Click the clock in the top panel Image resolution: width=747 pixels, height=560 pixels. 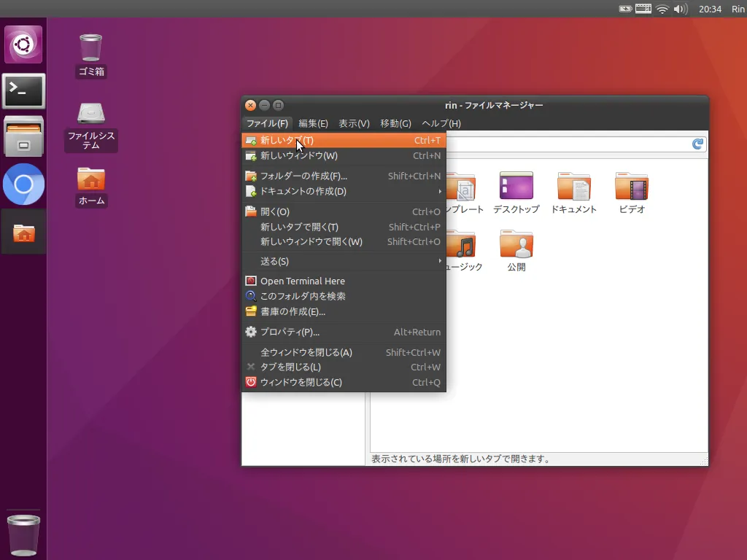(x=710, y=9)
